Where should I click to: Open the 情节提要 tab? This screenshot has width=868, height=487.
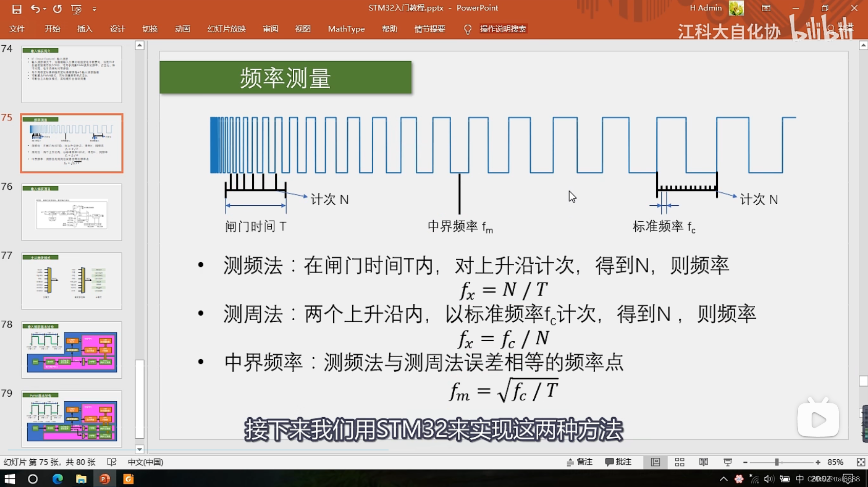tap(430, 29)
